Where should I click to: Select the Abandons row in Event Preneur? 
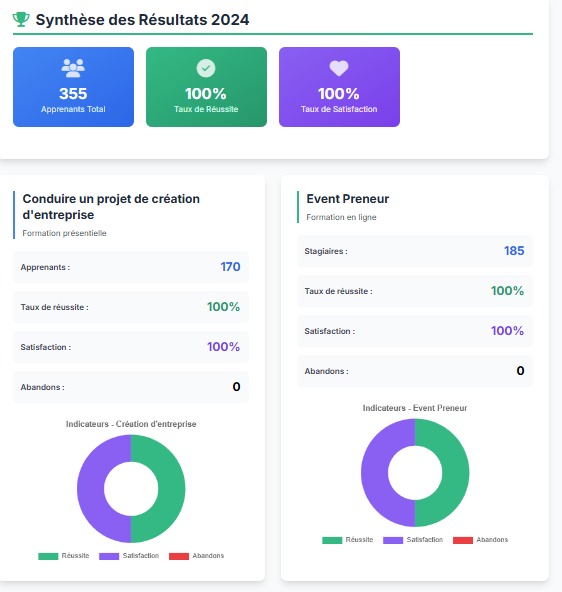[415, 371]
